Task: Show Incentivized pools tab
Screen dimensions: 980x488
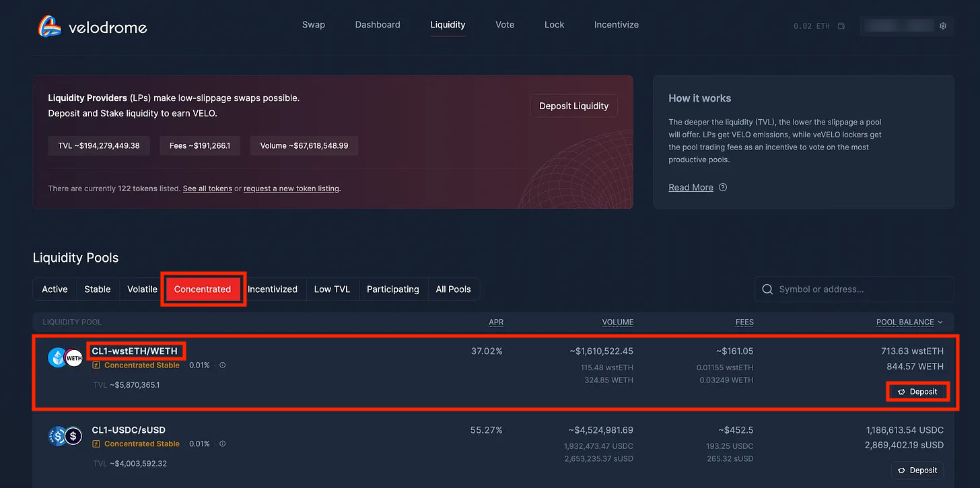Action: click(x=273, y=289)
